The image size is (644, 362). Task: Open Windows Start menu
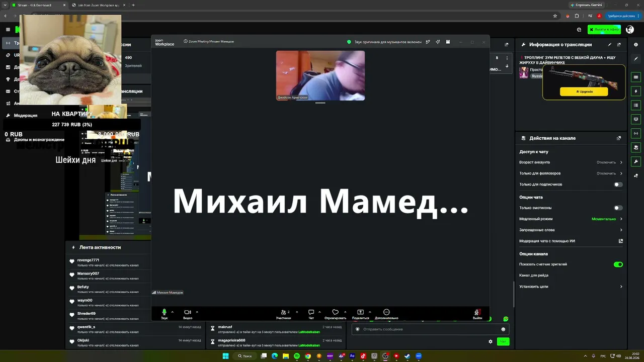pyautogui.click(x=225, y=356)
